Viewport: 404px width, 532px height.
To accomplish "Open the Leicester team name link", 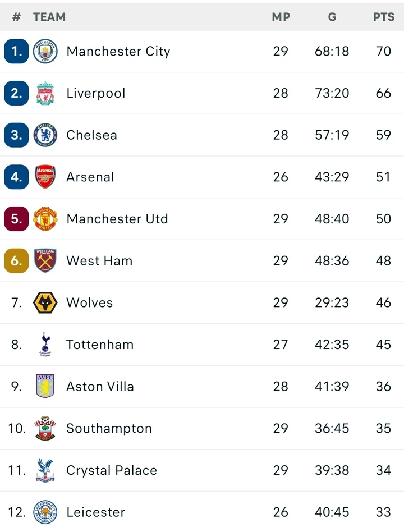I will click(x=95, y=512).
